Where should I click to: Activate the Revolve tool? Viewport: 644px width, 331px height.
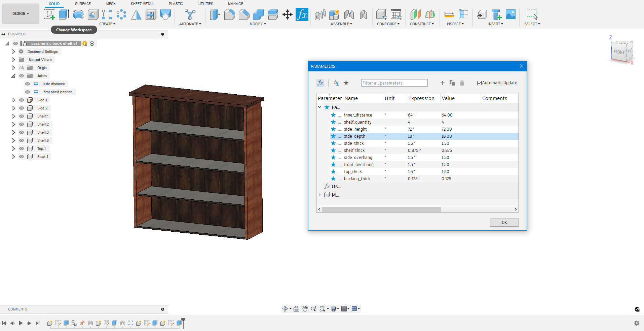(x=78, y=14)
